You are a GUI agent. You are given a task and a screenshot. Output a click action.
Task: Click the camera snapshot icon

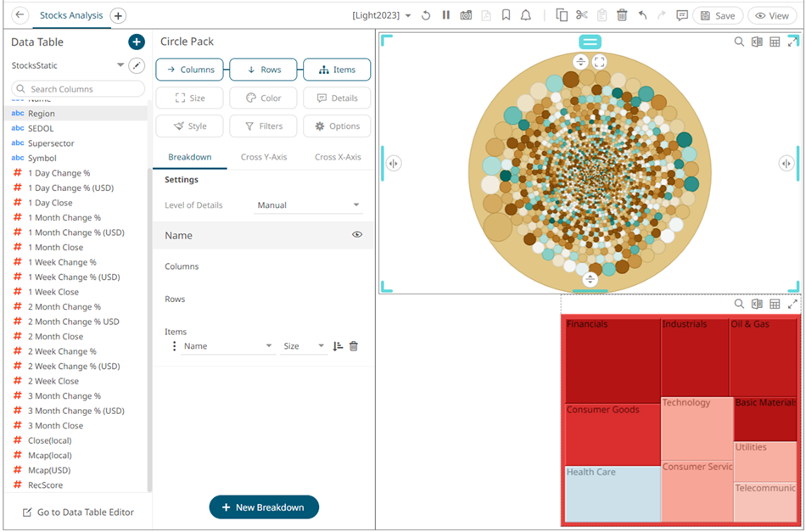pos(466,15)
